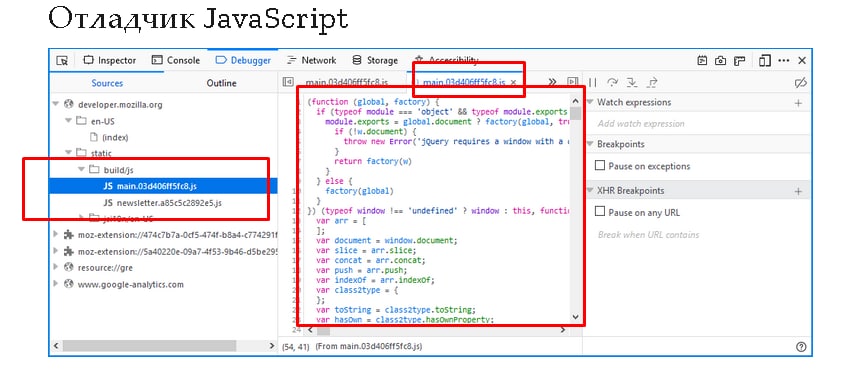
Task: Click the sources tree right scroll arrow
Action: (x=272, y=346)
